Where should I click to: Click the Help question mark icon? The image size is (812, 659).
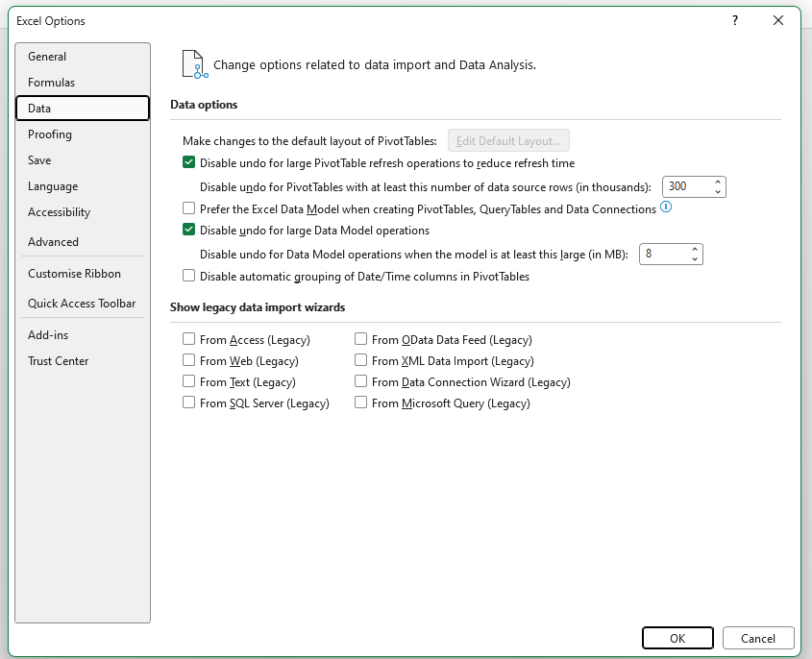point(735,20)
